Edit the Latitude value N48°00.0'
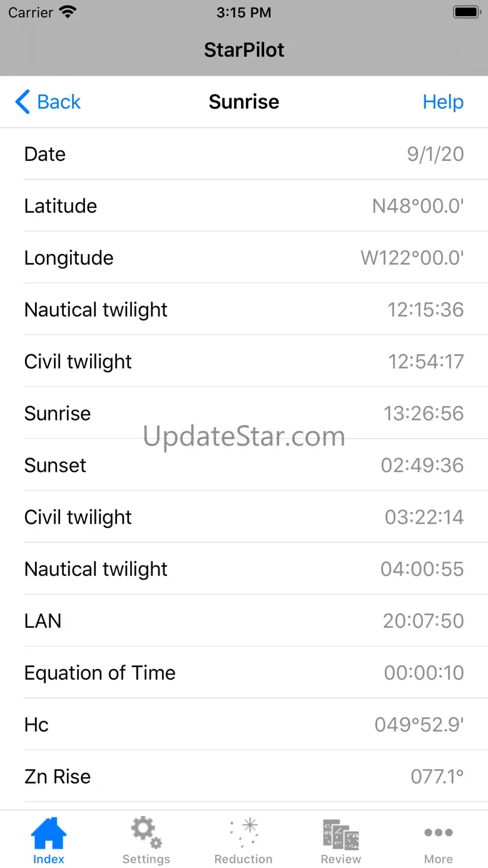488x868 pixels. coord(418,207)
